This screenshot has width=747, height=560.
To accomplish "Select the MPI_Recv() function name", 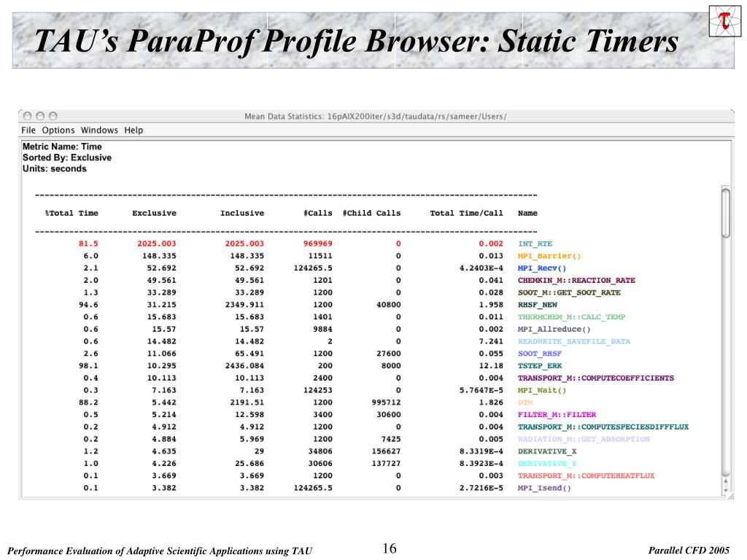I will coord(542,268).
